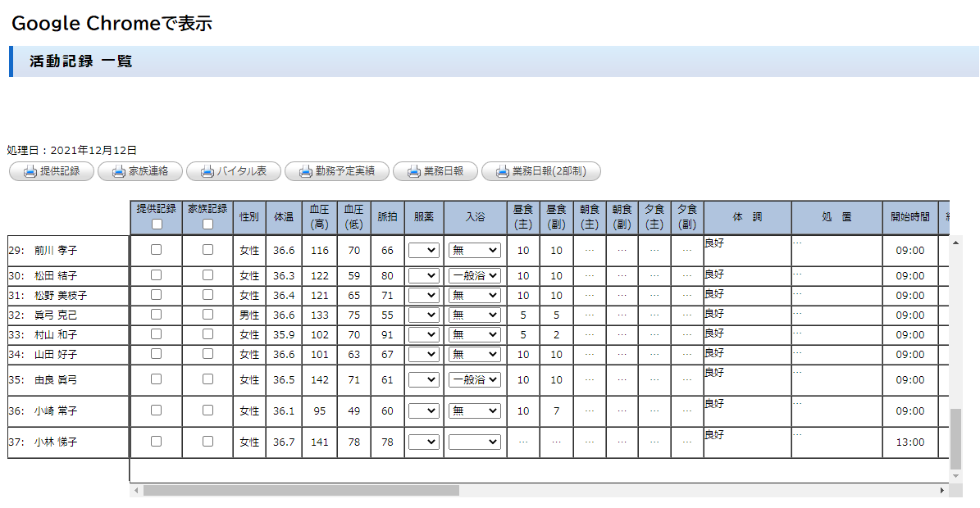Viewport: 980px width, 508px height.
Task: Click the horizontal scrollbar thumb
Action: click(301, 490)
